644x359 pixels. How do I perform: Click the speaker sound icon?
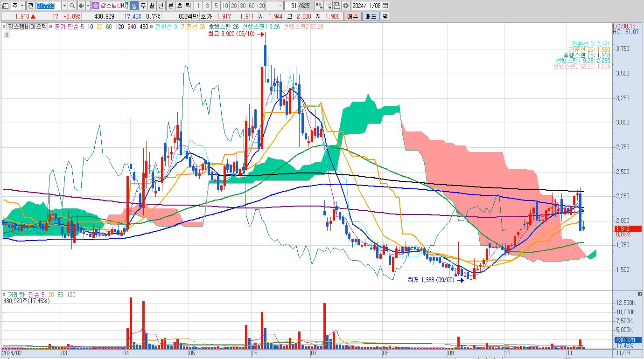pyautogui.click(x=81, y=6)
